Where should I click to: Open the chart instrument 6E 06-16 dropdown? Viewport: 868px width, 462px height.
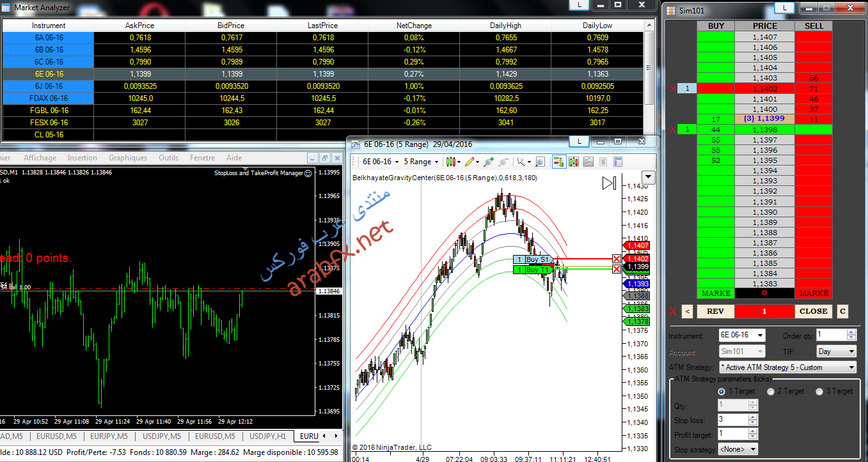point(380,162)
